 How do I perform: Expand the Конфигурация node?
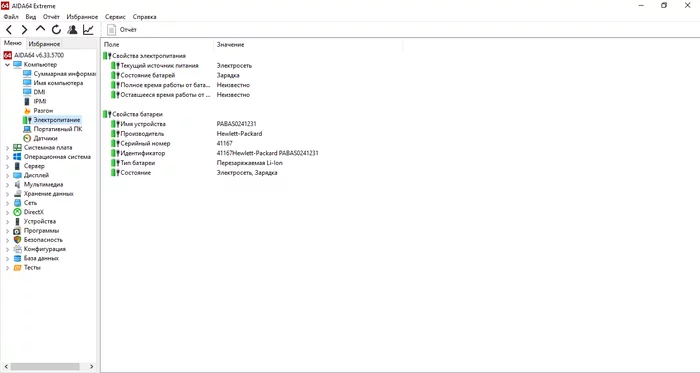pos(7,249)
